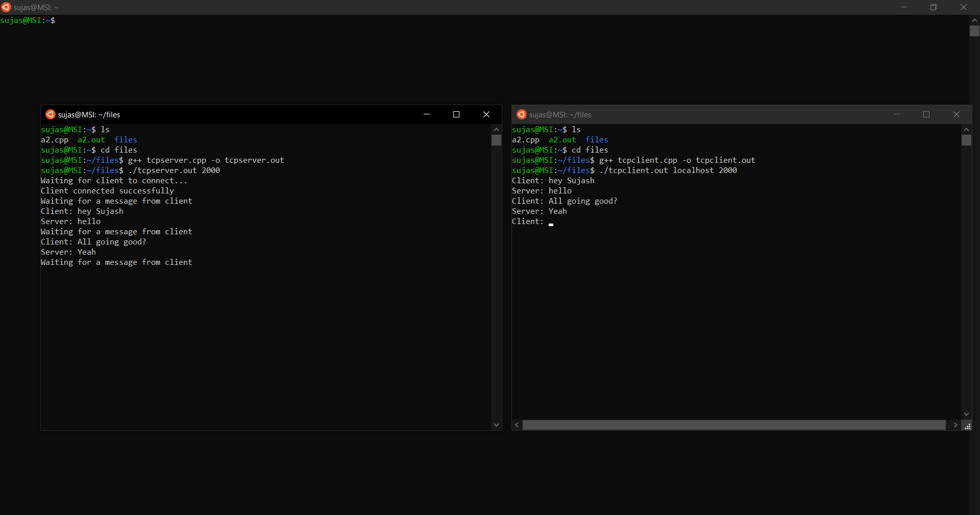Screen dimensions: 980x515
Task: Click 'files' directory in server terminal ls output
Action: 126,140
